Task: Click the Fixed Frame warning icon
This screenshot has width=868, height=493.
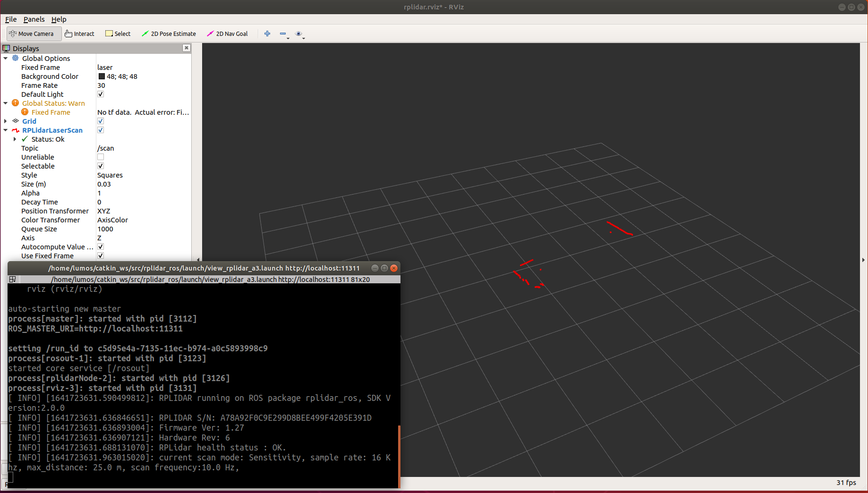Action: (x=25, y=112)
